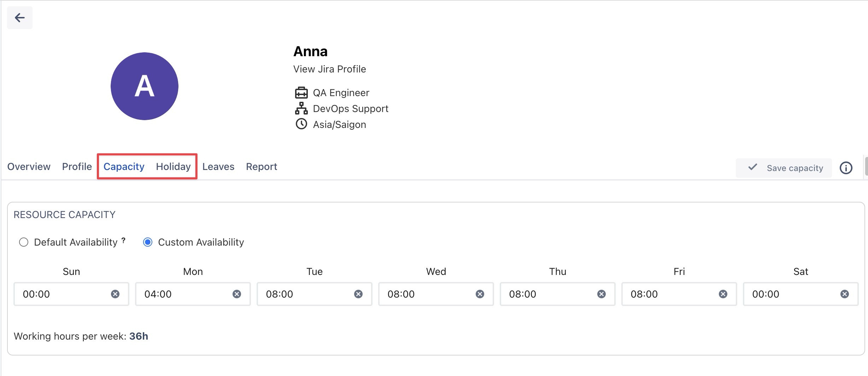
Task: Open the Holiday tab
Action: pyautogui.click(x=173, y=166)
